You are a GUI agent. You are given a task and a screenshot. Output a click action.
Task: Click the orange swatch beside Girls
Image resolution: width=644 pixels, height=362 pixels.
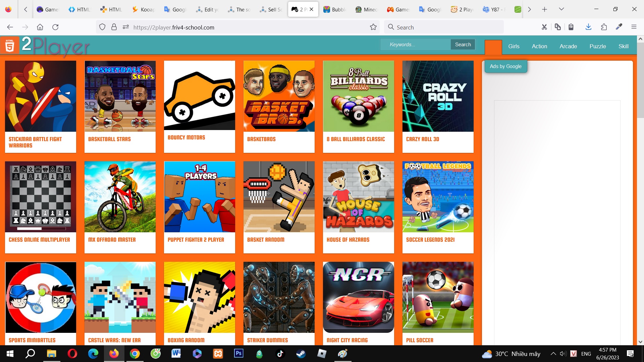[x=493, y=47]
